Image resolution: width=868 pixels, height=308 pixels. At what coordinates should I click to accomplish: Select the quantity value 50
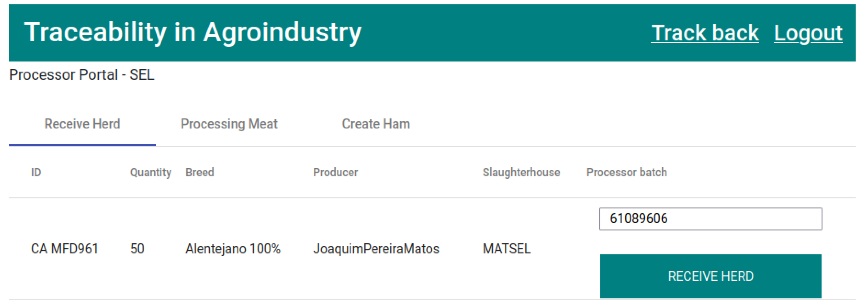pyautogui.click(x=137, y=249)
